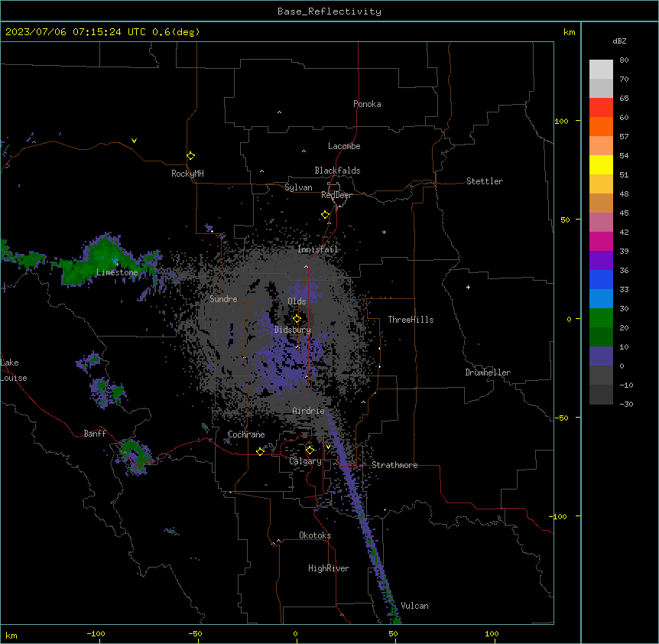Click the -50 tick on the horizontal axis
This screenshot has width=659, height=644.
tap(195, 633)
